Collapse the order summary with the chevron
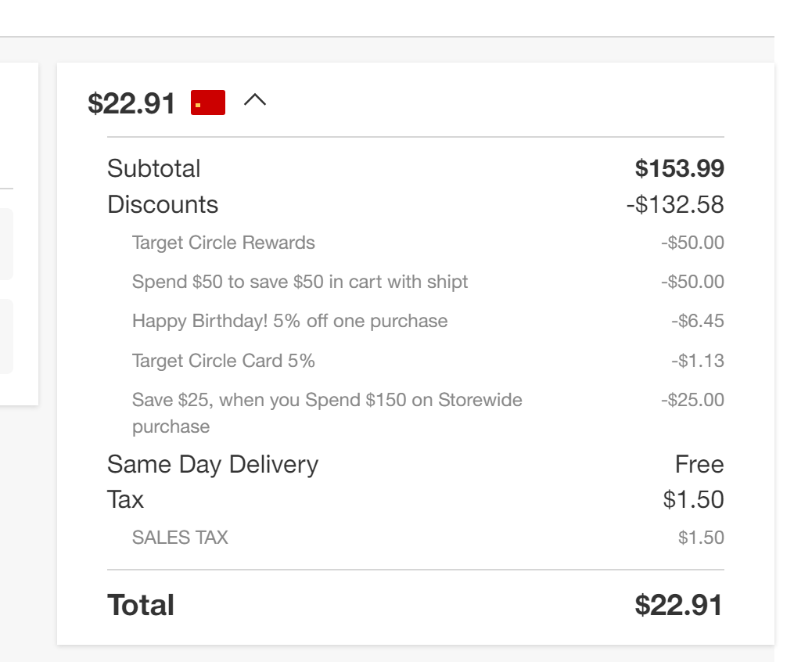812x662 pixels. (255, 101)
